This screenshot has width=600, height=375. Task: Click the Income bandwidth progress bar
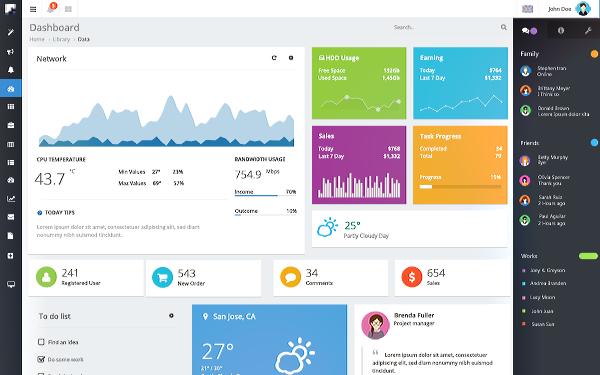tap(265, 196)
